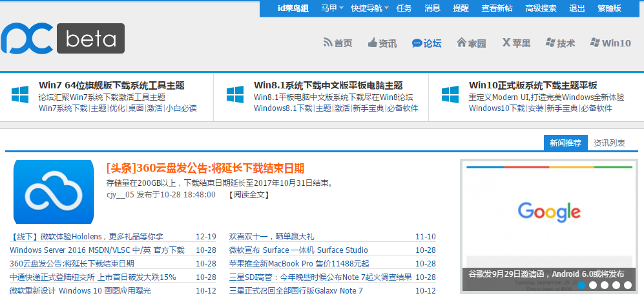
Task: Open 360云盘发公告 item in news list
Action: tap(72, 263)
